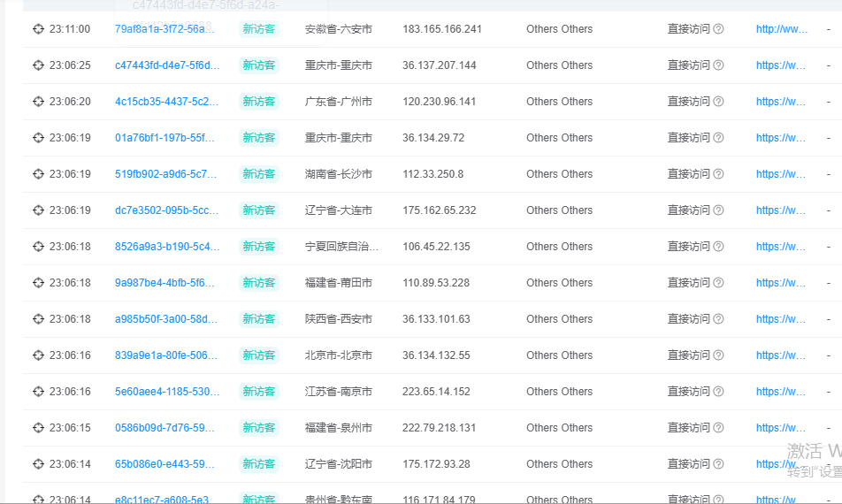Click the help icon next to 直接访问 for IP 36.137.207.144
The height and width of the screenshot is (504, 842).
pyautogui.click(x=718, y=65)
